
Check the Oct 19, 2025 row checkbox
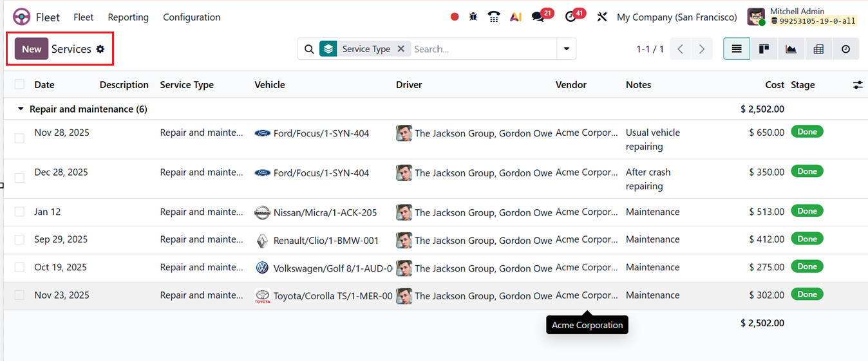[x=19, y=267]
